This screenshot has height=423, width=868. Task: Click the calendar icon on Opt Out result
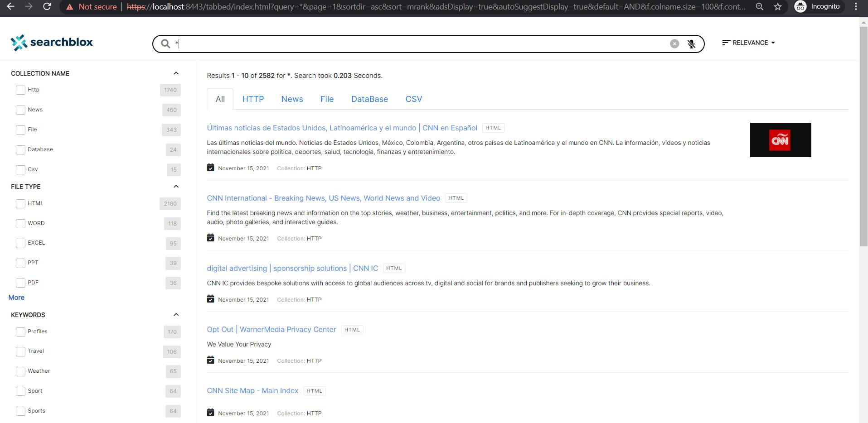pyautogui.click(x=210, y=360)
